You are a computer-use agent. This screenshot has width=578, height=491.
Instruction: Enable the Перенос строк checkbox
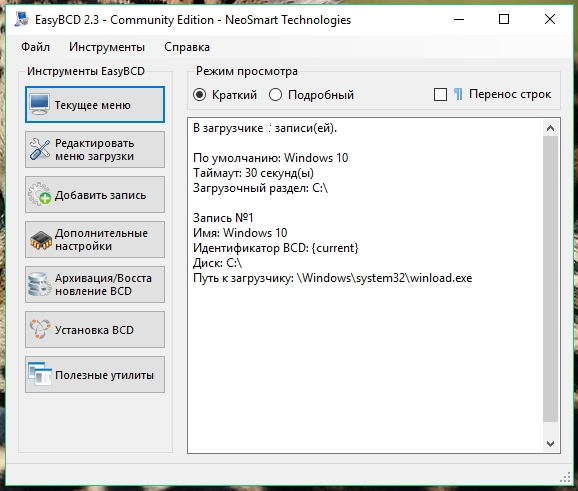(440, 95)
